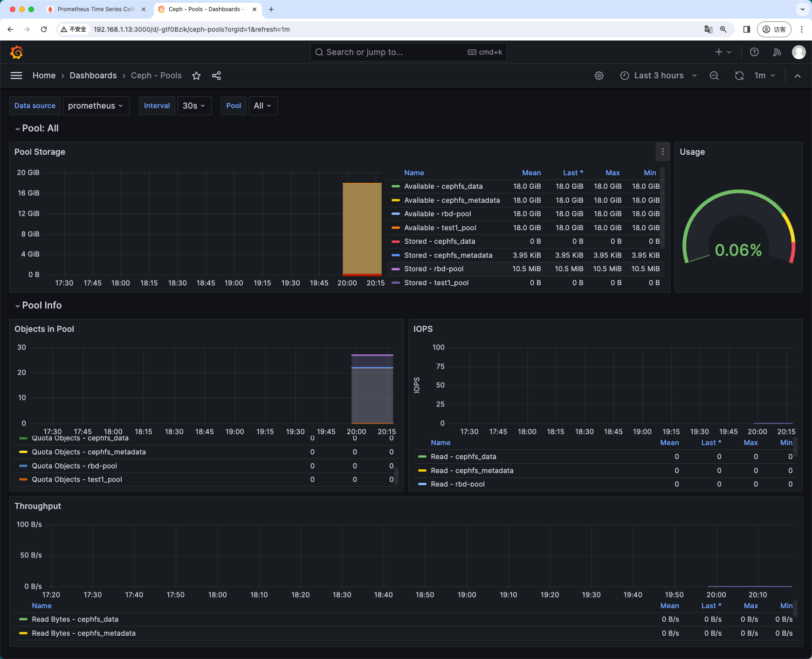The image size is (812, 659).
Task: Go to Dashboards breadcrumb
Action: (x=93, y=76)
